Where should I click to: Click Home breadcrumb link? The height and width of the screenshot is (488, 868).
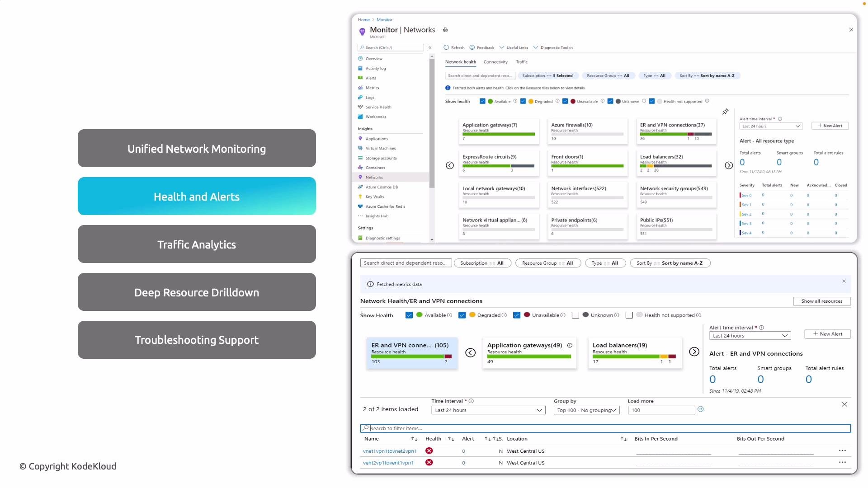coord(363,19)
